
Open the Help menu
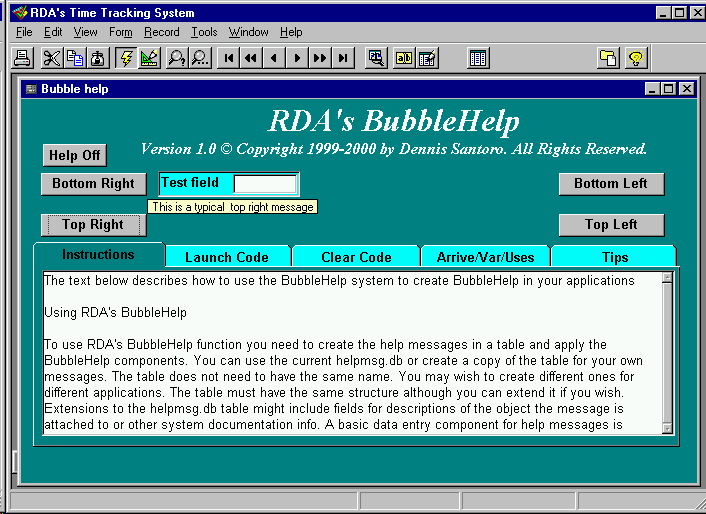point(291,32)
